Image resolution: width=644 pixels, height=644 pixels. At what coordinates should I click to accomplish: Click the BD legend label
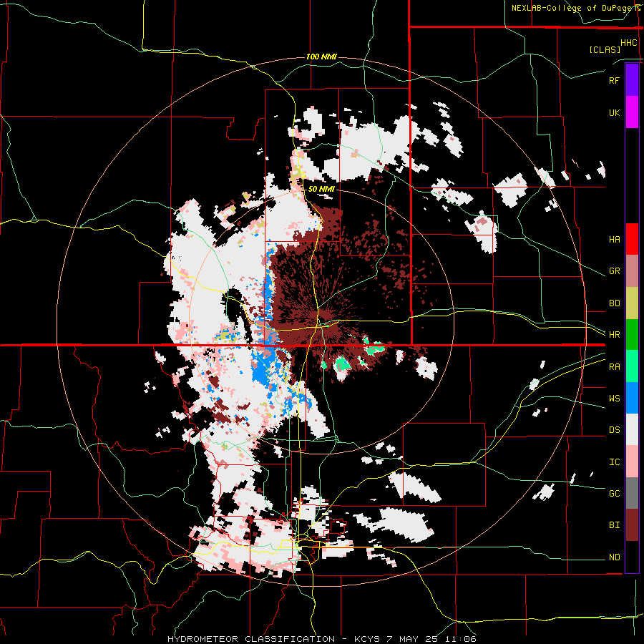pos(614,303)
